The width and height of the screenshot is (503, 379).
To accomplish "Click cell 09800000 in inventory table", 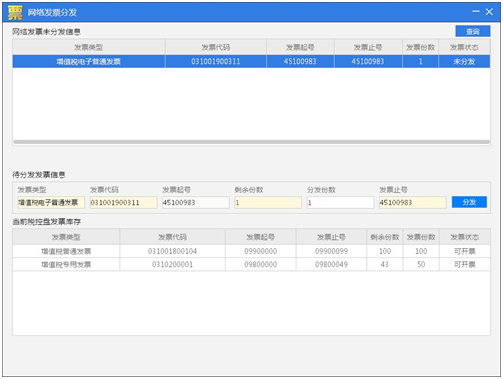I will pyautogui.click(x=261, y=264).
